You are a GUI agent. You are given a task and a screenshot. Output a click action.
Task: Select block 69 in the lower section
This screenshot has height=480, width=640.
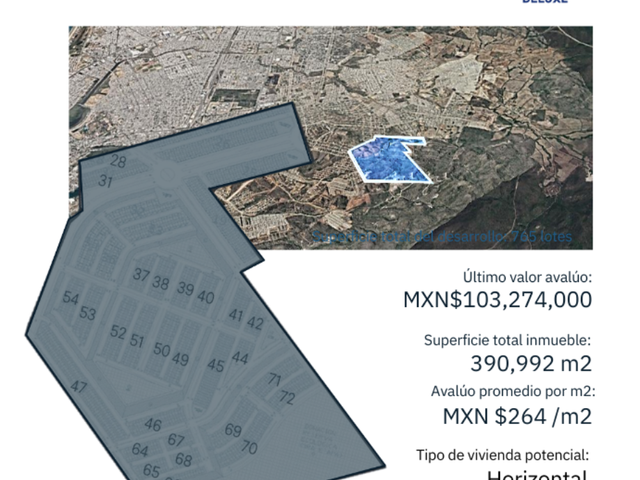[x=233, y=430]
